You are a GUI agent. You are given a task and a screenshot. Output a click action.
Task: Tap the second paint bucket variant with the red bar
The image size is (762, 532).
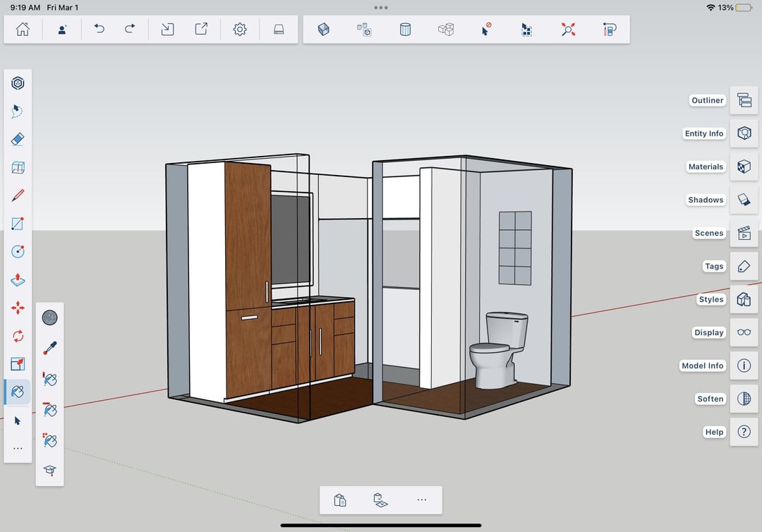click(49, 409)
